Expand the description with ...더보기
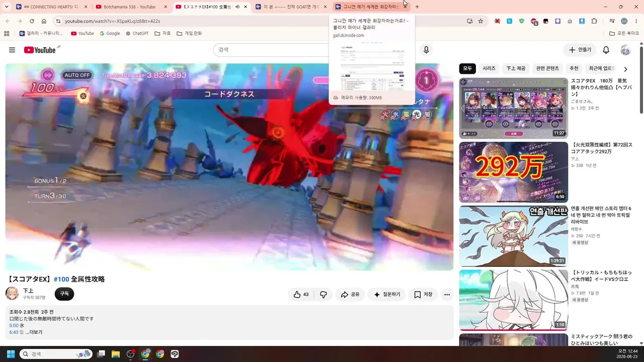Image resolution: width=644 pixels, height=362 pixels. [34, 332]
